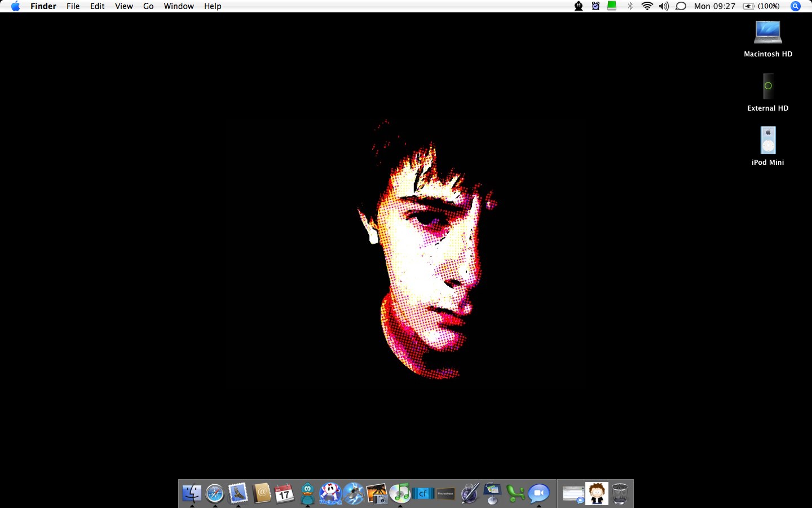This screenshot has height=508, width=812.
Task: Launch iTunes from the Dock
Action: click(x=400, y=493)
